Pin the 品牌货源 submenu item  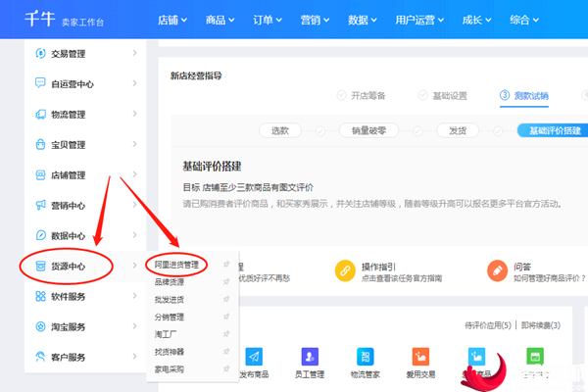click(226, 281)
